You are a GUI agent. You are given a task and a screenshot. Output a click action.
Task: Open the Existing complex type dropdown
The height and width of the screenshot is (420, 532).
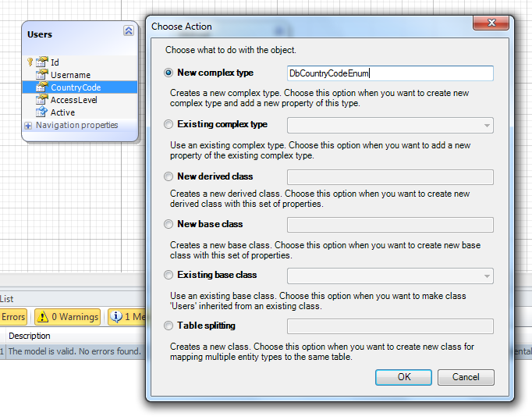coord(487,125)
